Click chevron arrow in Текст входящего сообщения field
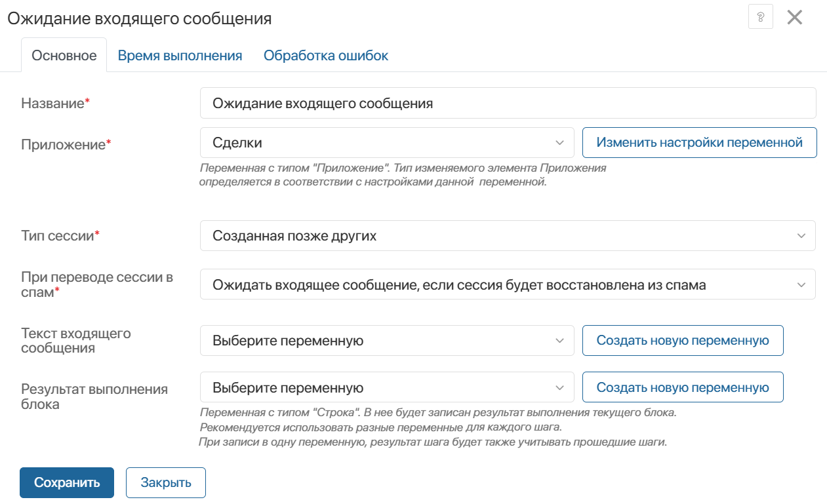Viewport: 827px width, 504px height. (559, 341)
